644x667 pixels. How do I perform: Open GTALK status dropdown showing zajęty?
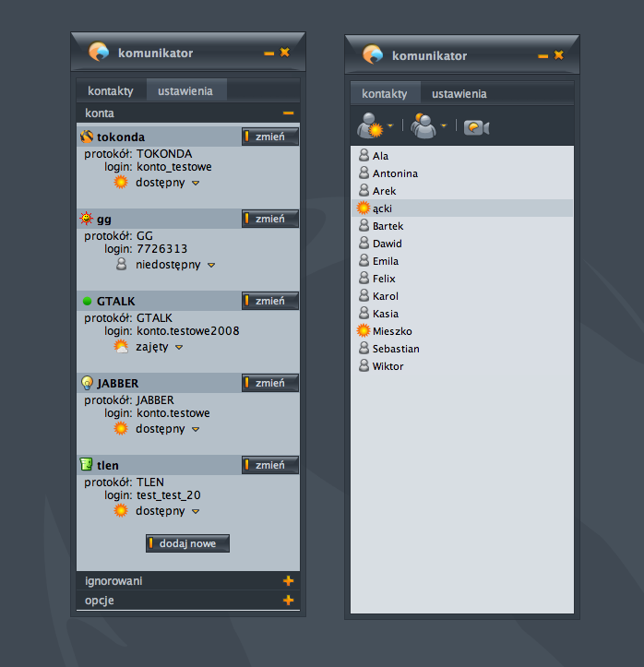(179, 347)
